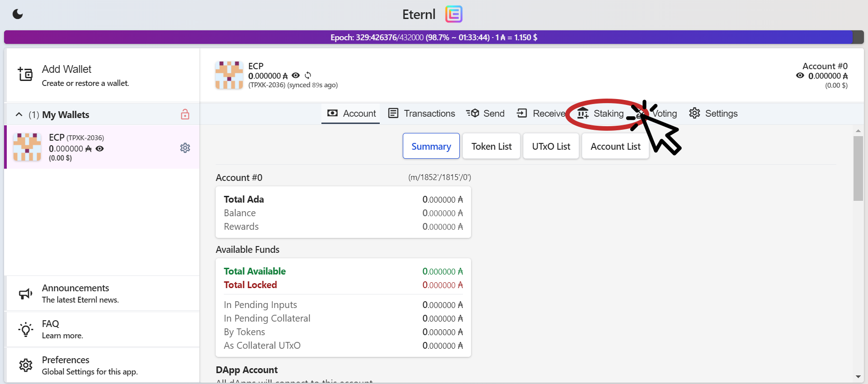Toggle eye icon under Account #0 top right
868x384 pixels.
800,76
